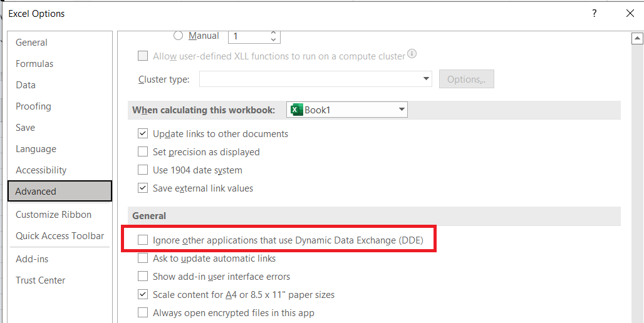This screenshot has height=323, width=644.
Task: Select the Manual radio button
Action: 179,36
